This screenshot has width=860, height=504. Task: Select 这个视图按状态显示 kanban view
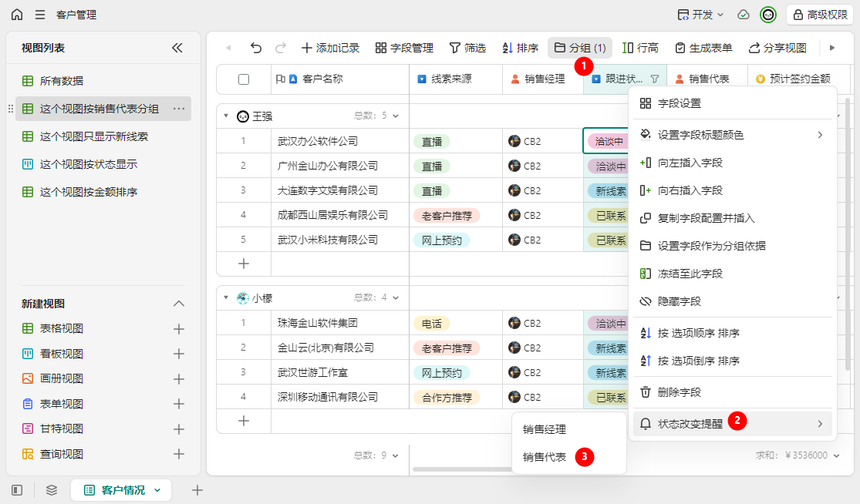tap(103, 164)
